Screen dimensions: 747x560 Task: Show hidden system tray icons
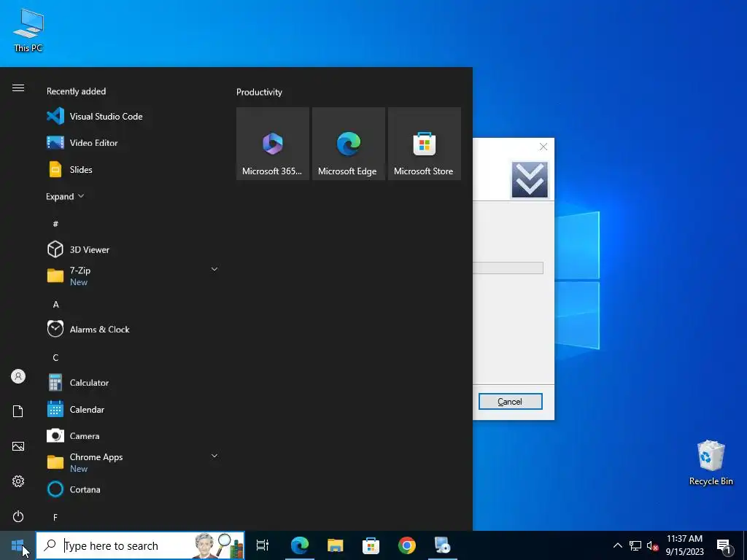point(617,545)
